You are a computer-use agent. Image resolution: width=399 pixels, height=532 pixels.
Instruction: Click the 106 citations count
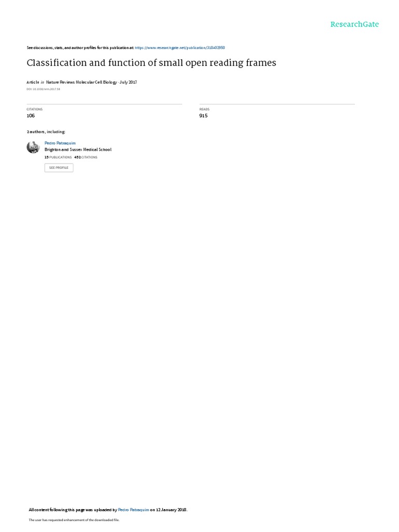pos(31,116)
